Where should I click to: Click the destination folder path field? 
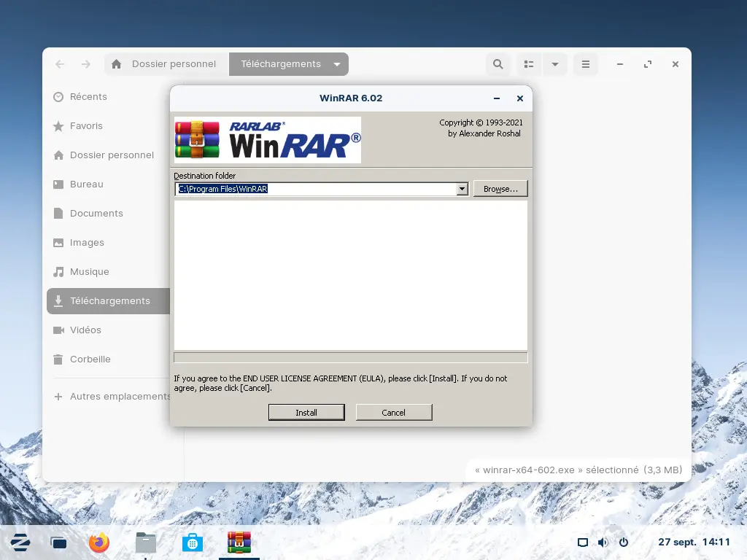click(315, 189)
